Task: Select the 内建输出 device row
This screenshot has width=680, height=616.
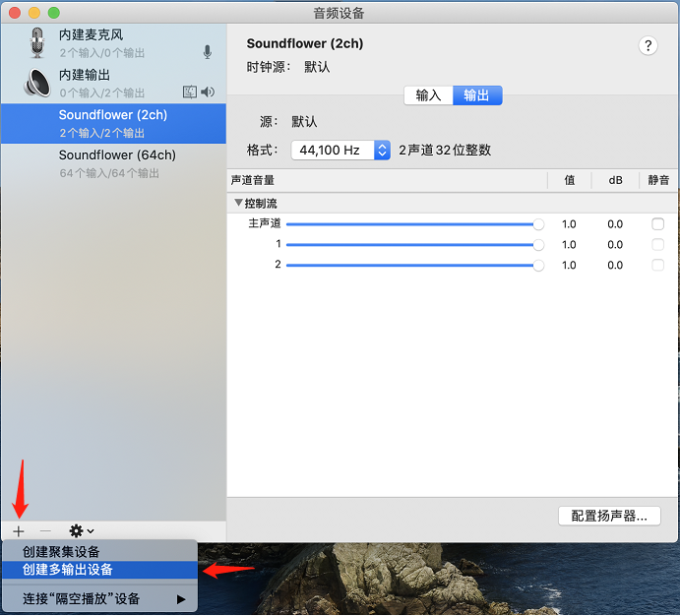Action: pos(113,84)
